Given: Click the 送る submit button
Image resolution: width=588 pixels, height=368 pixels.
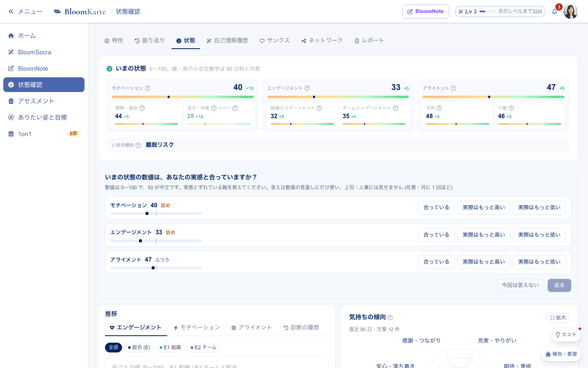Looking at the screenshot, I should (559, 285).
